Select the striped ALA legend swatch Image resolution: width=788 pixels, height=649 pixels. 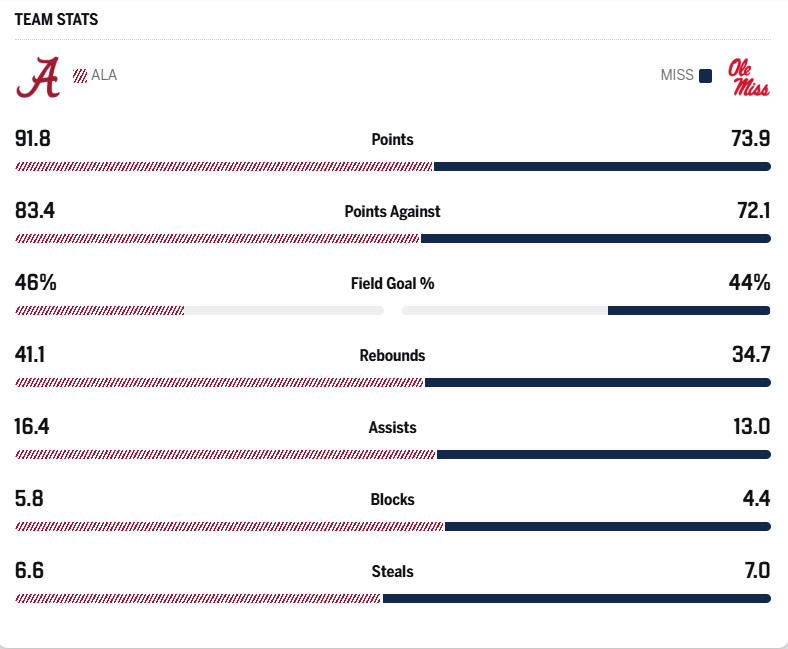[80, 75]
